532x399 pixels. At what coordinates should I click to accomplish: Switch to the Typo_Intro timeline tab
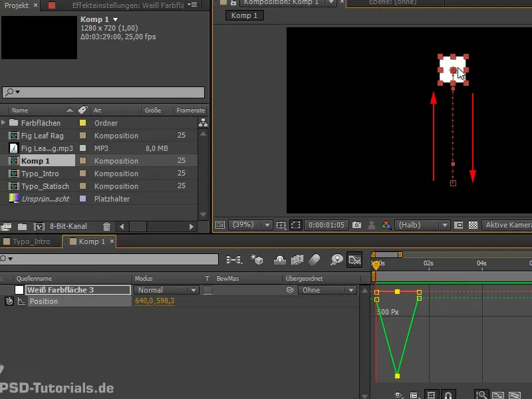pos(31,241)
